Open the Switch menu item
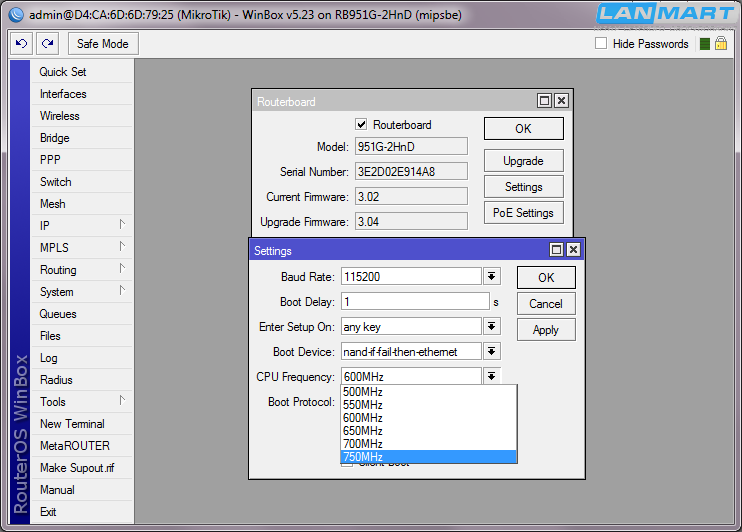742x532 pixels. click(81, 182)
